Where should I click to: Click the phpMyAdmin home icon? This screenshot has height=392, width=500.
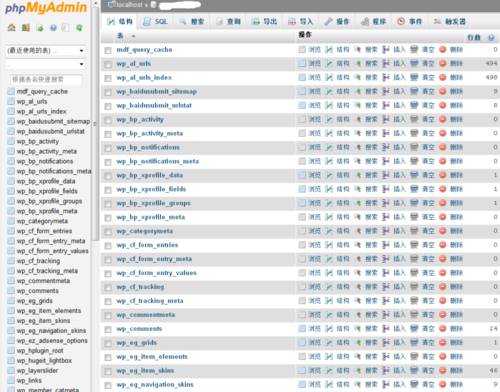[x=12, y=28]
